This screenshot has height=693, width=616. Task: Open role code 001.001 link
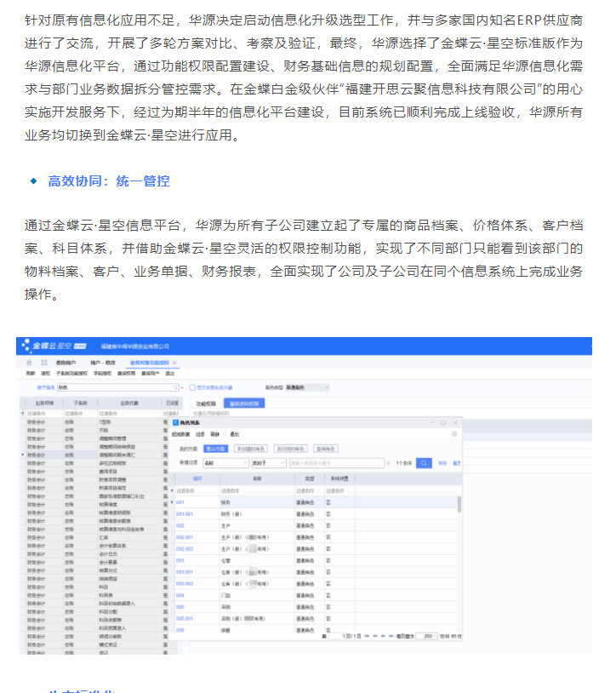[x=185, y=514]
